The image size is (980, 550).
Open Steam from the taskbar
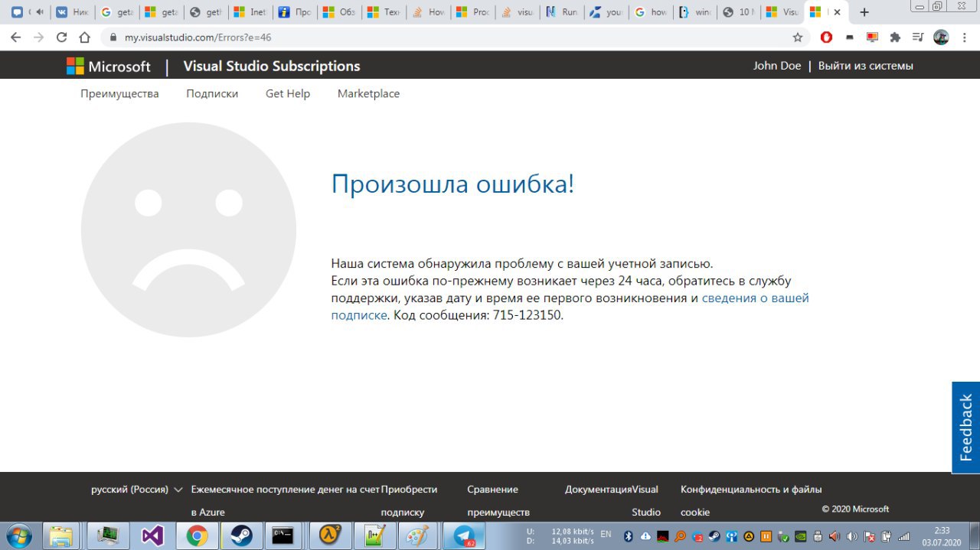(x=241, y=536)
